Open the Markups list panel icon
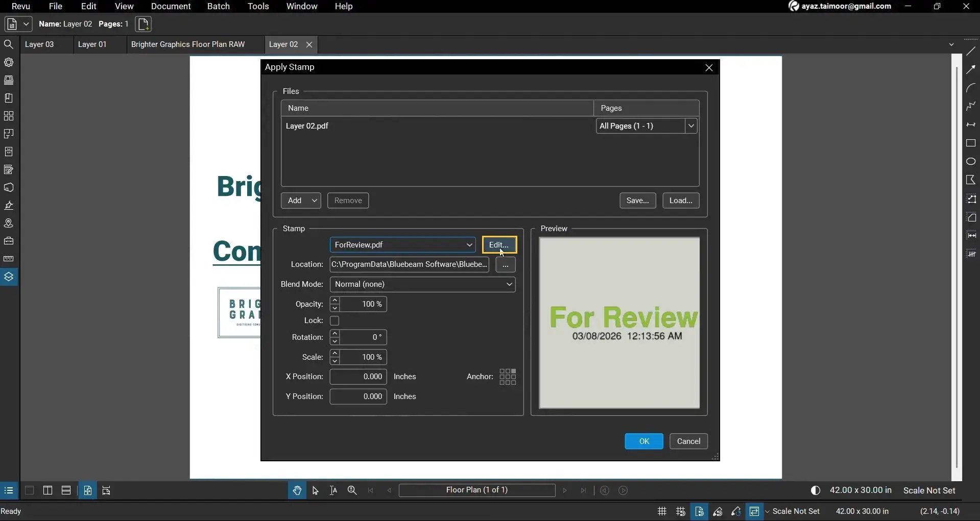 9,169
